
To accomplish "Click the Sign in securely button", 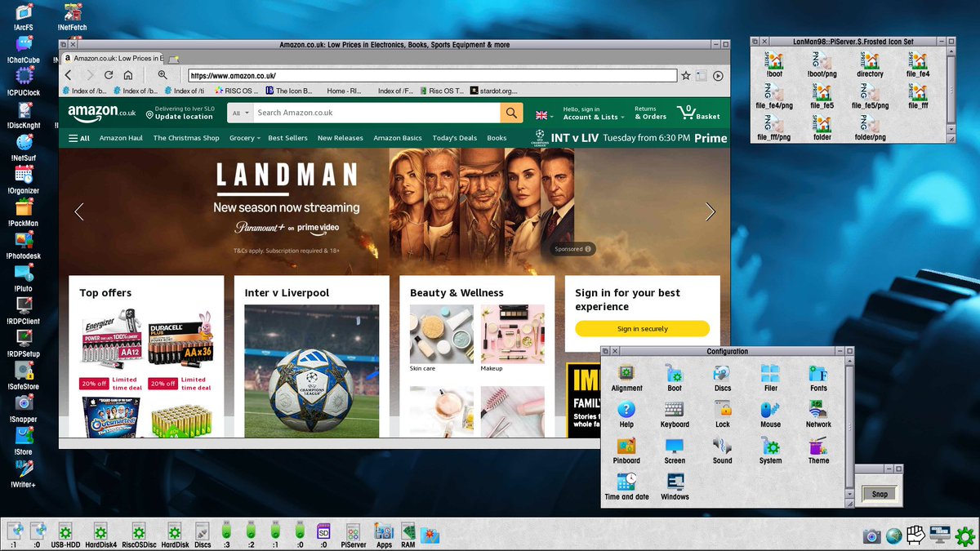I will pyautogui.click(x=642, y=328).
